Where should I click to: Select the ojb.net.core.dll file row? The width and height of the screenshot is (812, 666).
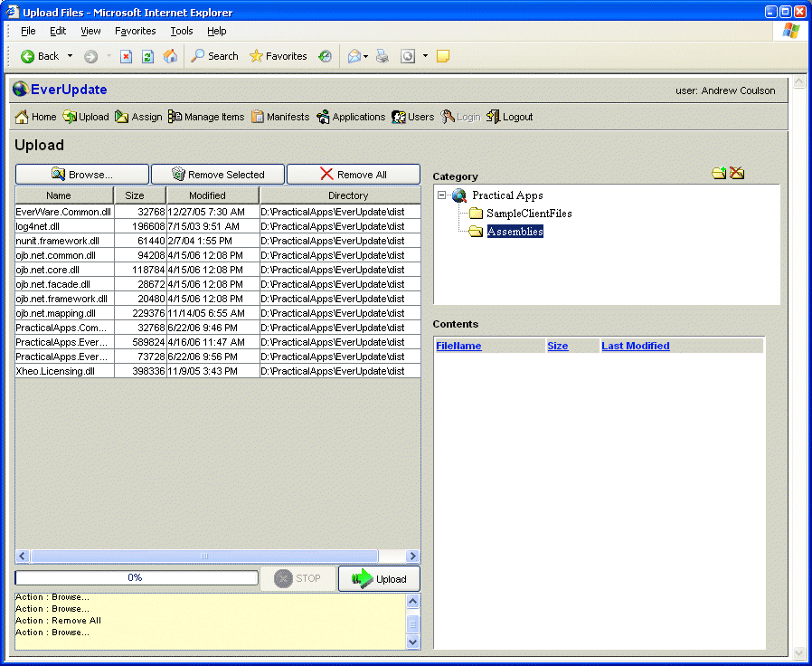click(218, 270)
